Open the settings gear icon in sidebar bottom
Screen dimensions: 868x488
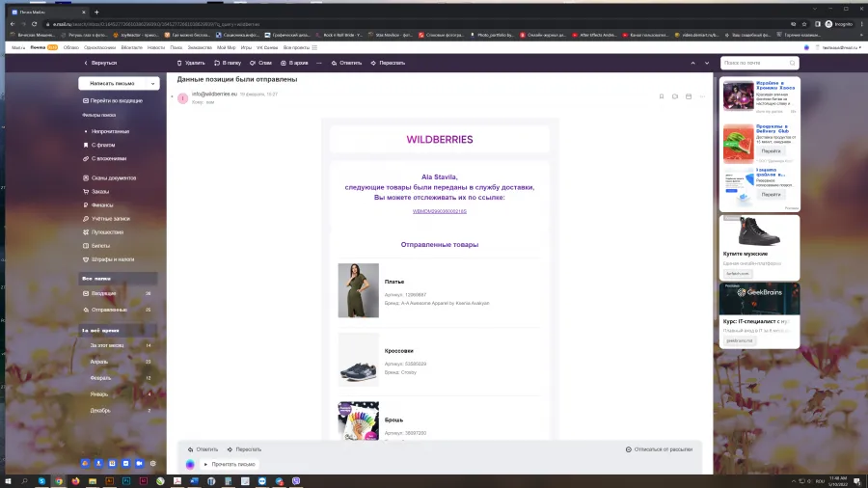[x=153, y=464]
